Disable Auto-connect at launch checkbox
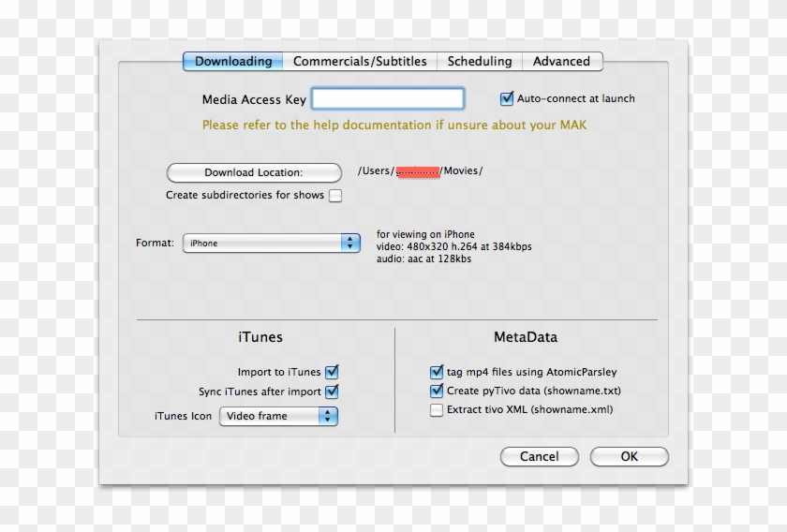This screenshot has width=787, height=532. [507, 98]
